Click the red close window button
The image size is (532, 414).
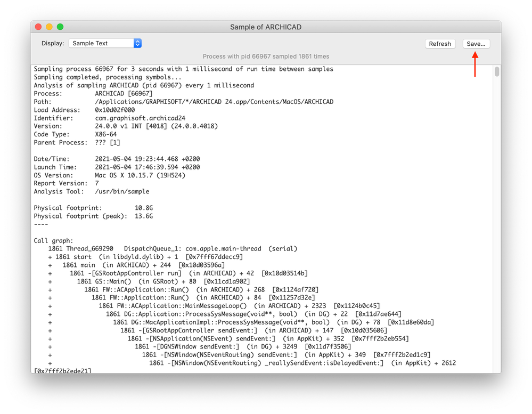[x=38, y=27]
